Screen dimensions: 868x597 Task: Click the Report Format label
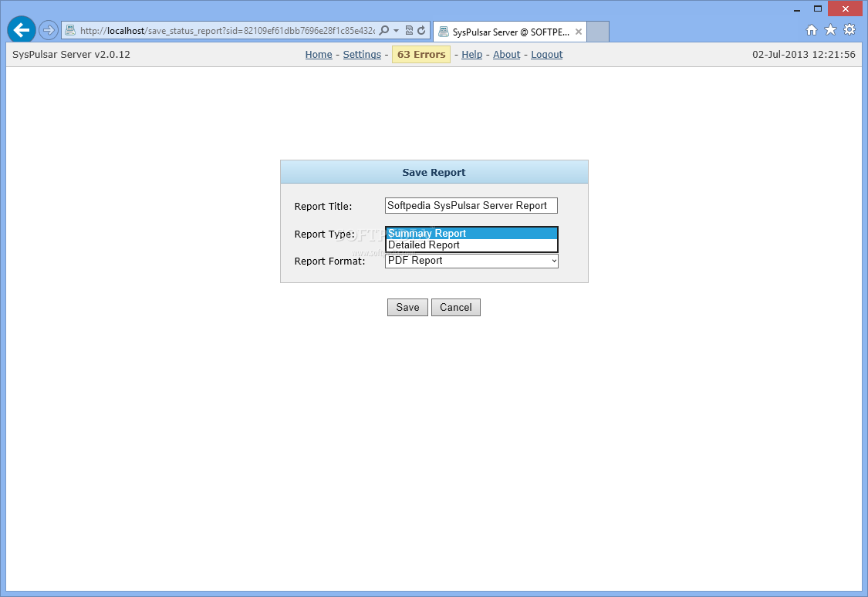(330, 261)
